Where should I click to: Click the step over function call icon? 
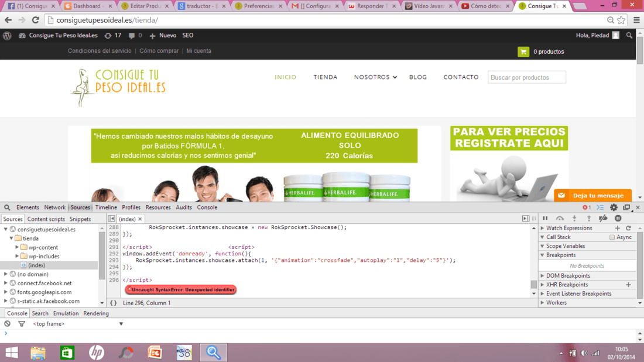point(560,218)
